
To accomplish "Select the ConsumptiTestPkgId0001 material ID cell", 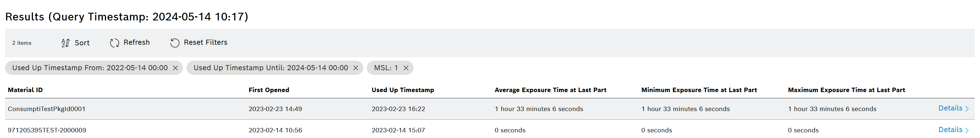I will coord(46,109).
